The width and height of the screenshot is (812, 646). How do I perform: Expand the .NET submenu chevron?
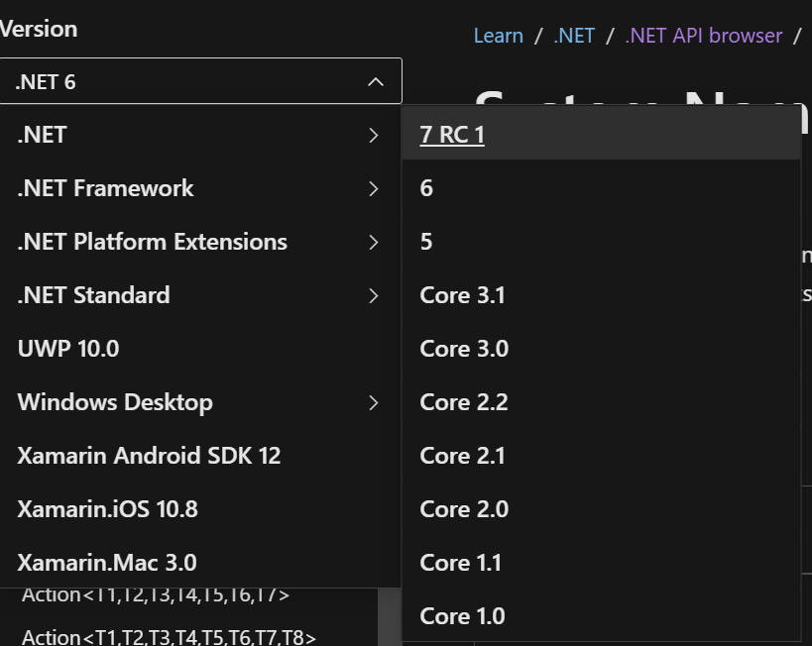coord(373,136)
